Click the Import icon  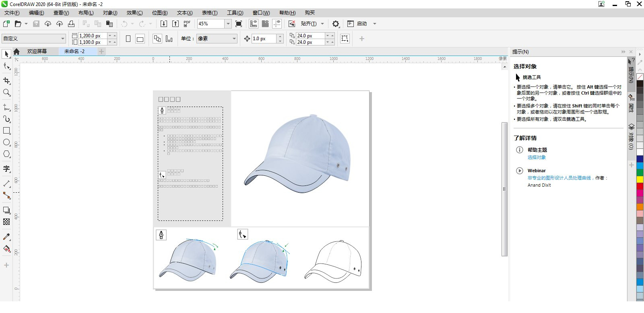pyautogui.click(x=164, y=24)
